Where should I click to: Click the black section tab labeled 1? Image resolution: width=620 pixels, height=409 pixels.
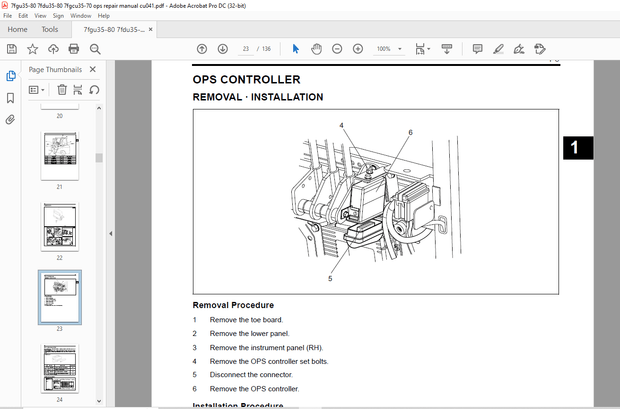tap(578, 148)
